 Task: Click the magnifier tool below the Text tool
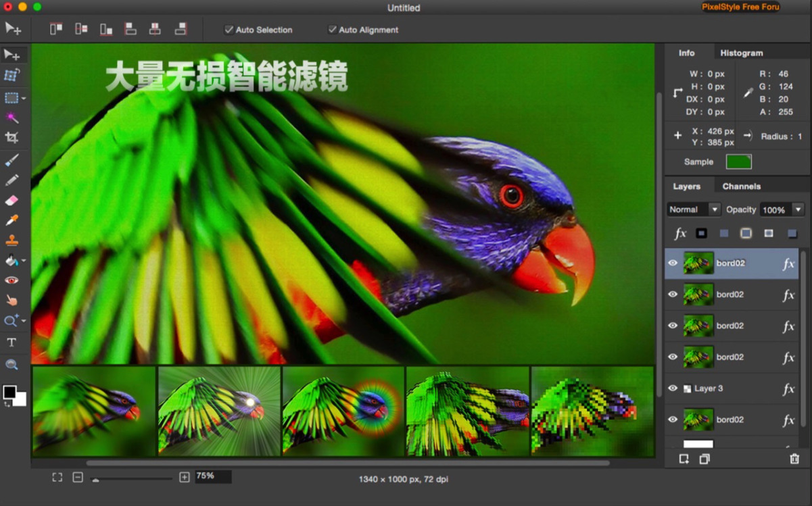click(12, 365)
